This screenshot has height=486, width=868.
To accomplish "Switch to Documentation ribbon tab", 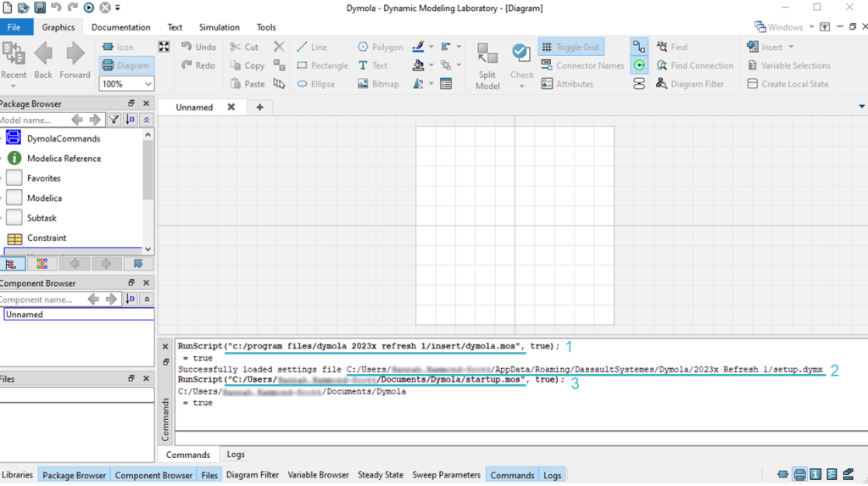I will pyautogui.click(x=120, y=27).
